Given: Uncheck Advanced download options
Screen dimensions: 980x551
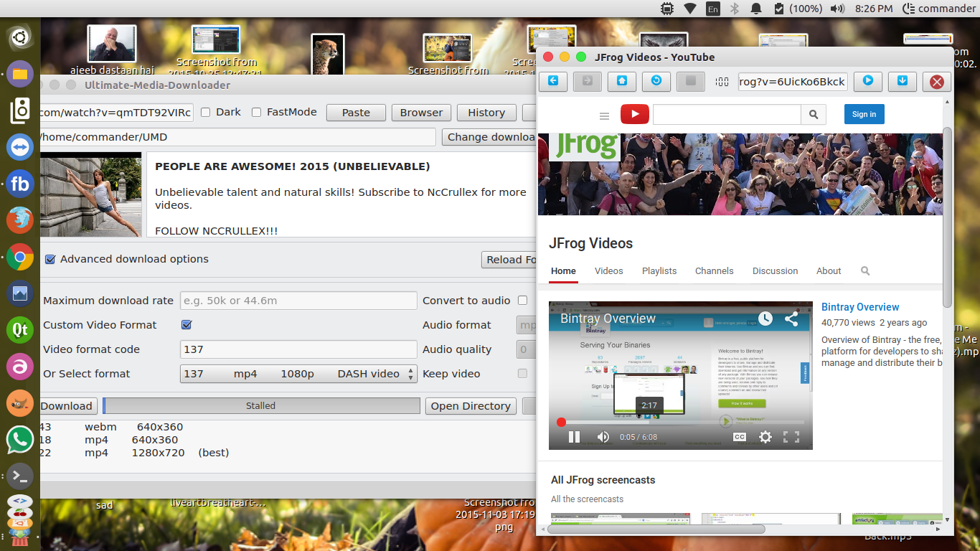Looking at the screenshot, I should pos(50,259).
